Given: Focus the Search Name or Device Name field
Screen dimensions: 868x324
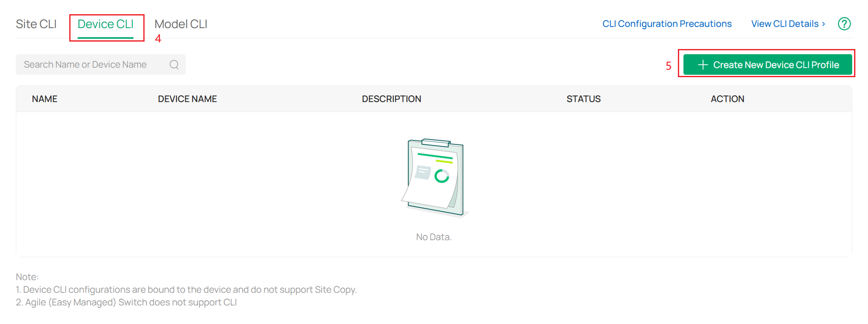Looking at the screenshot, I should 91,65.
